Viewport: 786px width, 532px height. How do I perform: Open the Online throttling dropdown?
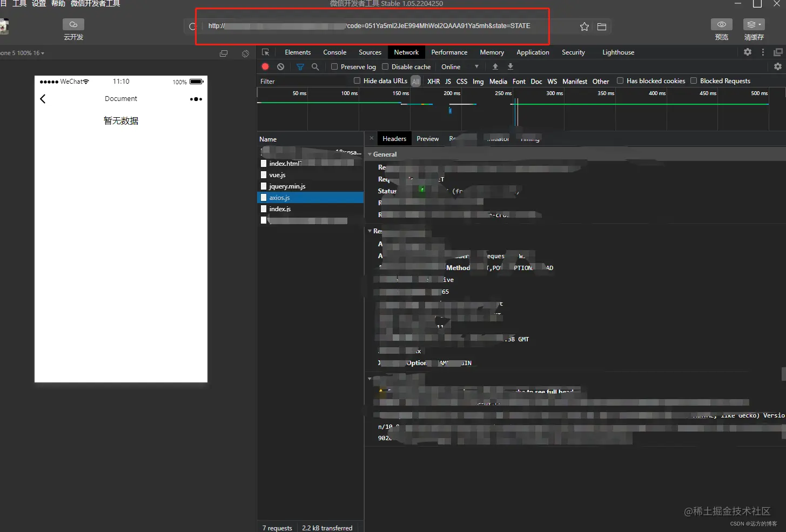(x=460, y=67)
